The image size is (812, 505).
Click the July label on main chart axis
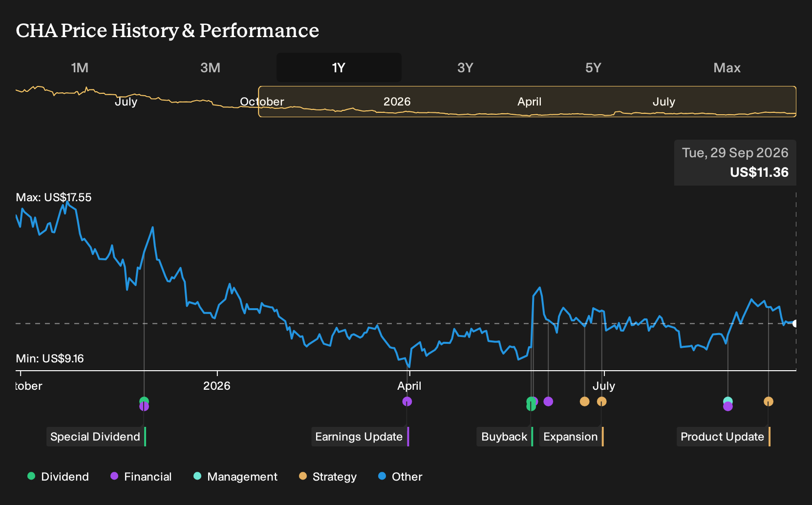pos(604,386)
